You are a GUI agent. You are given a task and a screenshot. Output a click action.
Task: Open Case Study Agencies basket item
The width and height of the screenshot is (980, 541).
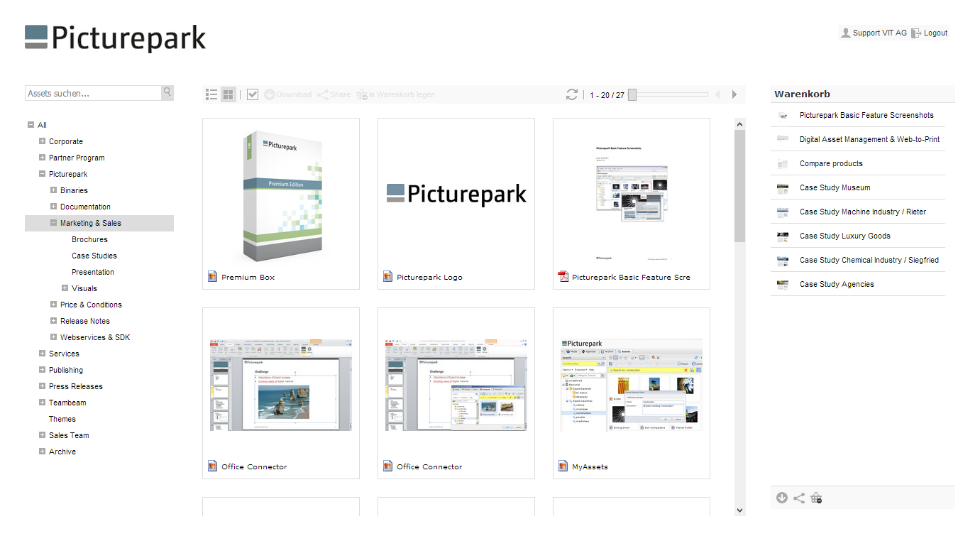837,284
